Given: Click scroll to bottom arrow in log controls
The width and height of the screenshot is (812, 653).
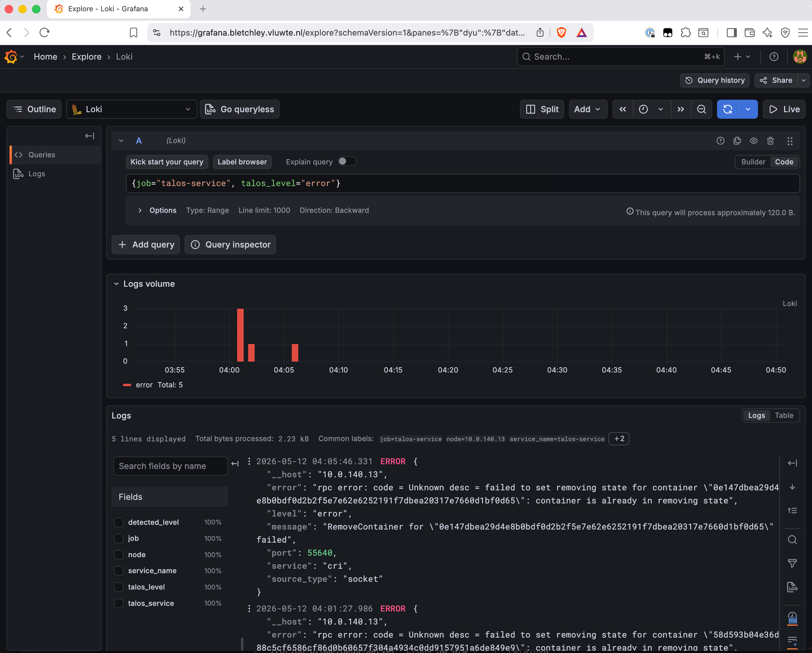Looking at the screenshot, I should click(793, 487).
